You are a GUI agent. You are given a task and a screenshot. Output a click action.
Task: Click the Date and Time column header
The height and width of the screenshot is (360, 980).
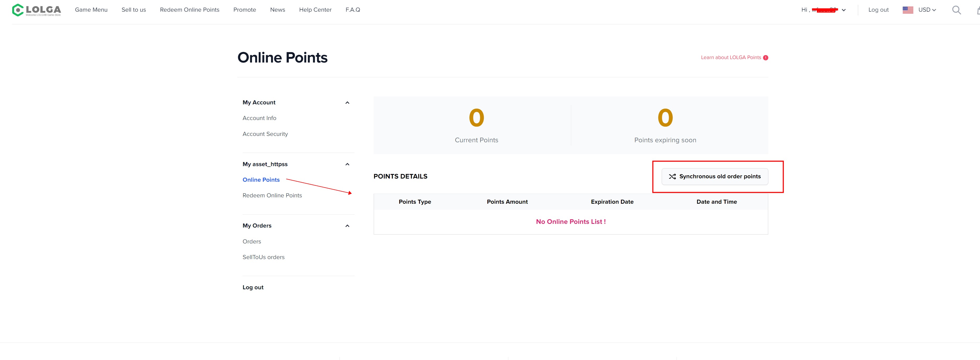point(716,202)
